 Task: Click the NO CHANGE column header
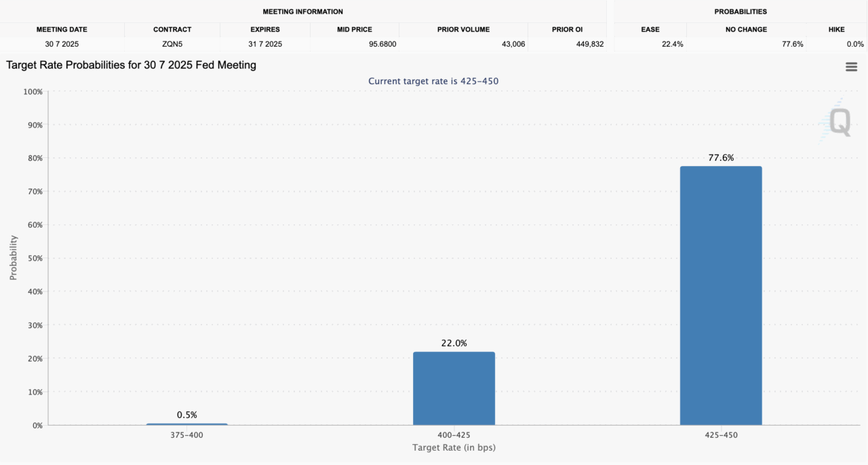click(747, 29)
